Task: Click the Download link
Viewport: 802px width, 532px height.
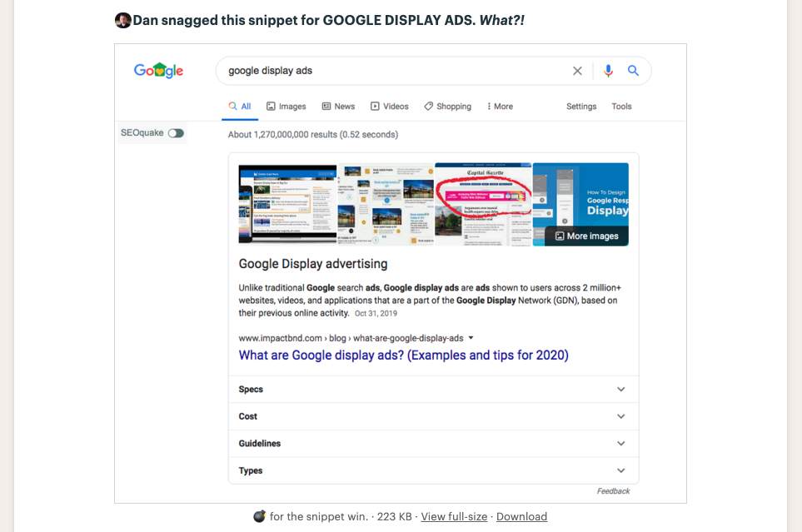Action: coord(521,516)
